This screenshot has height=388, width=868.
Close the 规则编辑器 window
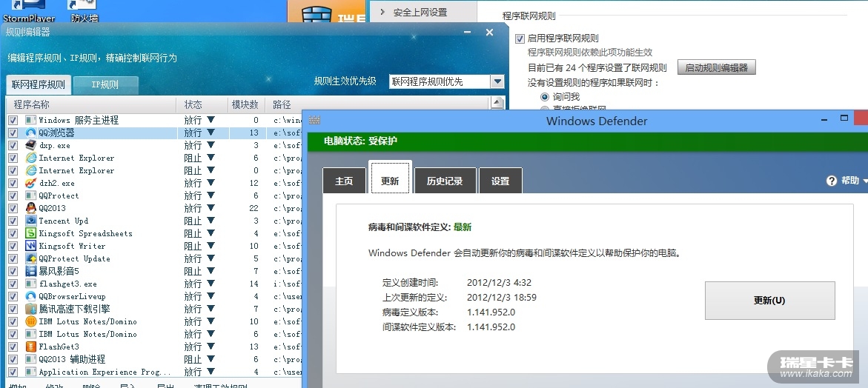pos(489,33)
